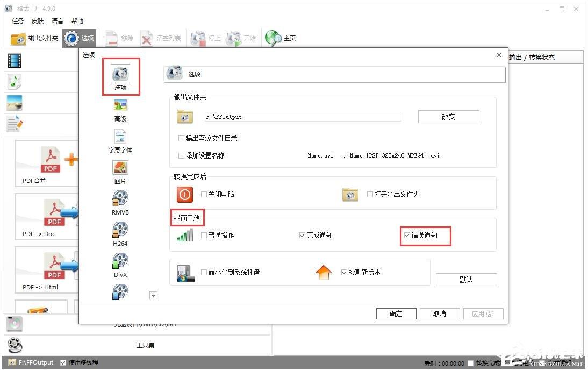Open the 语言 menu
Screen dimensions: 588x371
[x=58, y=21]
